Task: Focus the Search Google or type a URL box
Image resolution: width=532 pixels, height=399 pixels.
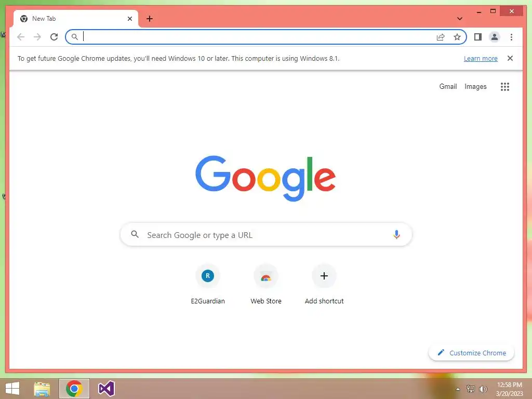Action: [266, 234]
